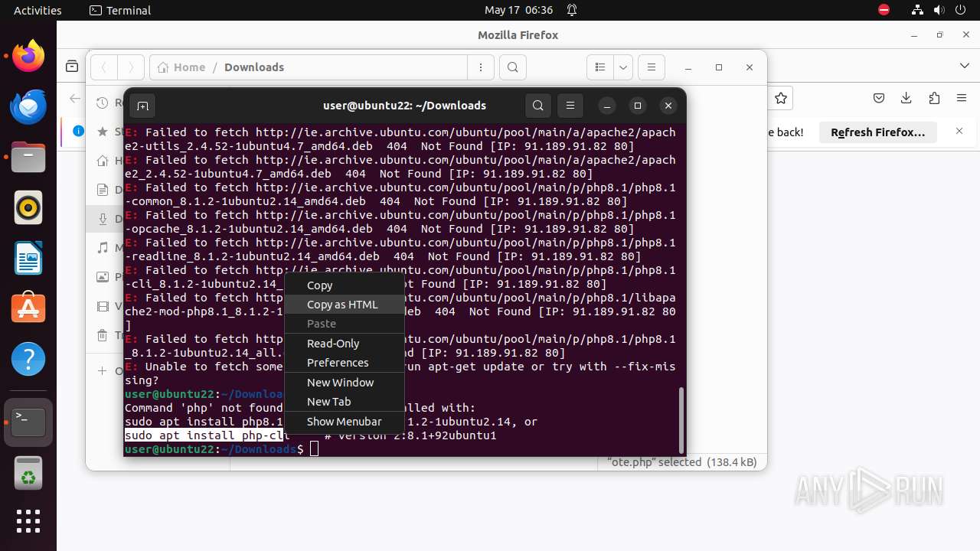Viewport: 980px width, 551px height.
Task: Search in the Files window
Action: coord(513,67)
